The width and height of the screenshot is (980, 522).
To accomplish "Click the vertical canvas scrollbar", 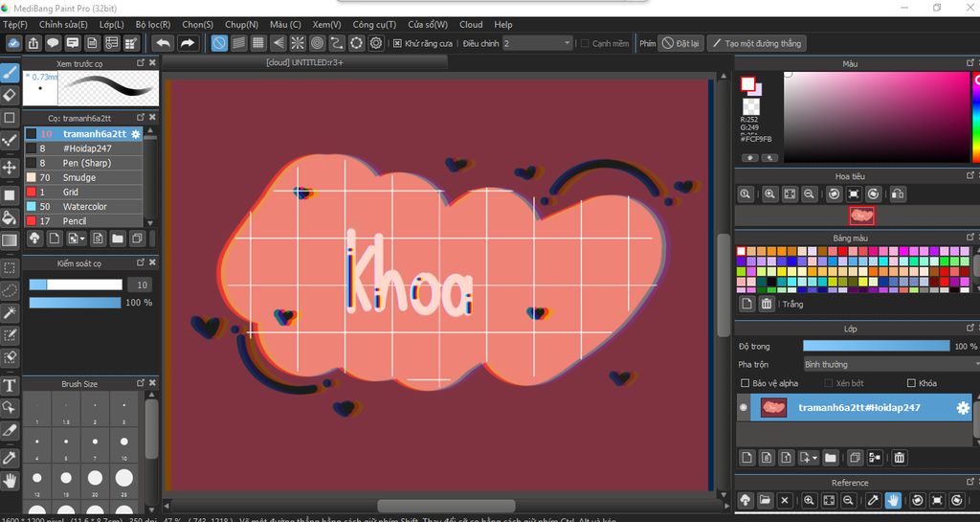I will pos(724,284).
